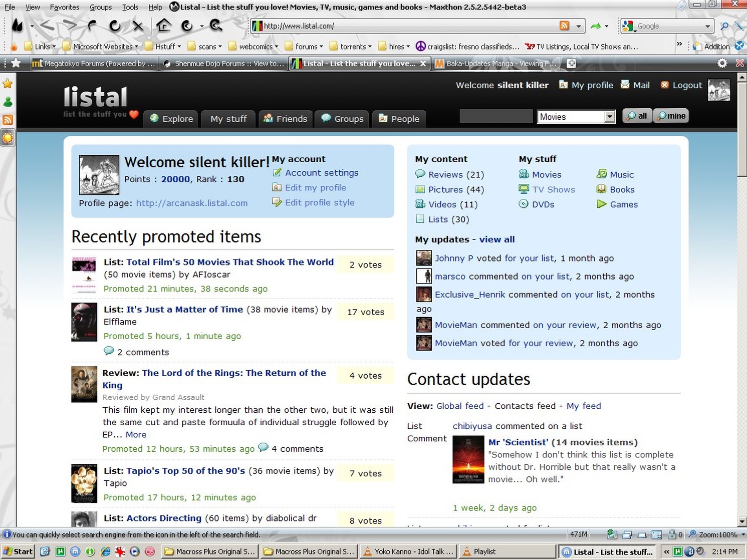Viewport: 747px width, 560px height.
Task: Expand the Google search engine dropdown
Action: (x=707, y=26)
